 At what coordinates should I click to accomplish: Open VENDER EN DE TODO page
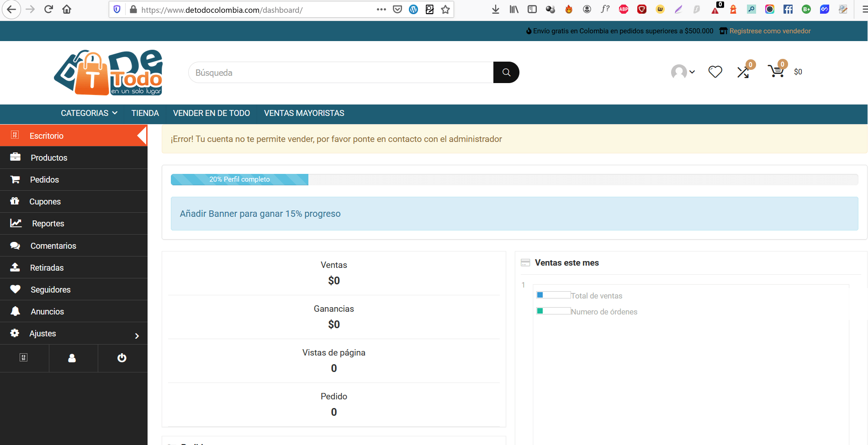coord(212,113)
